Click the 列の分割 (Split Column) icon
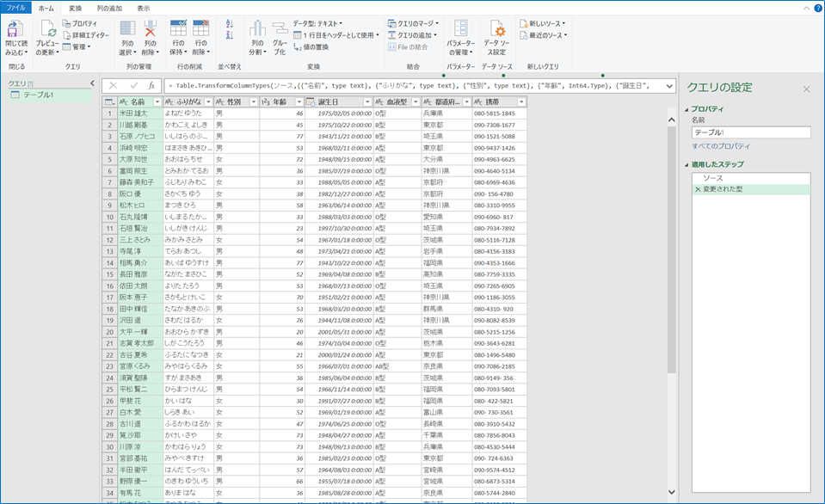This screenshot has width=825, height=504. (257, 29)
